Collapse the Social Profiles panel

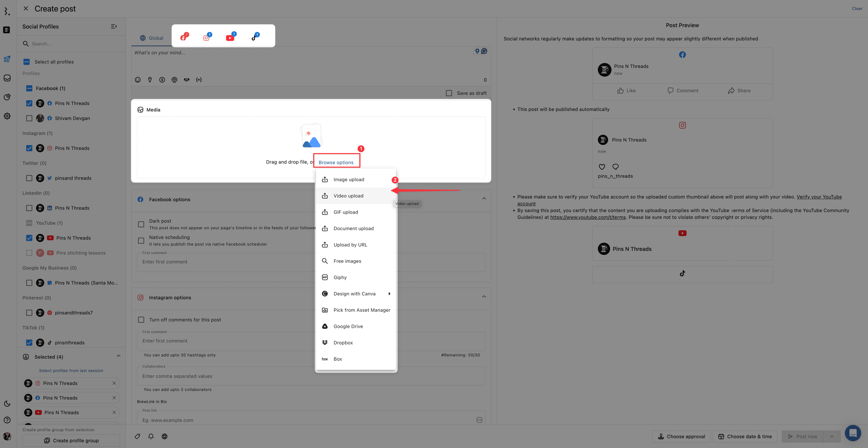click(x=114, y=26)
